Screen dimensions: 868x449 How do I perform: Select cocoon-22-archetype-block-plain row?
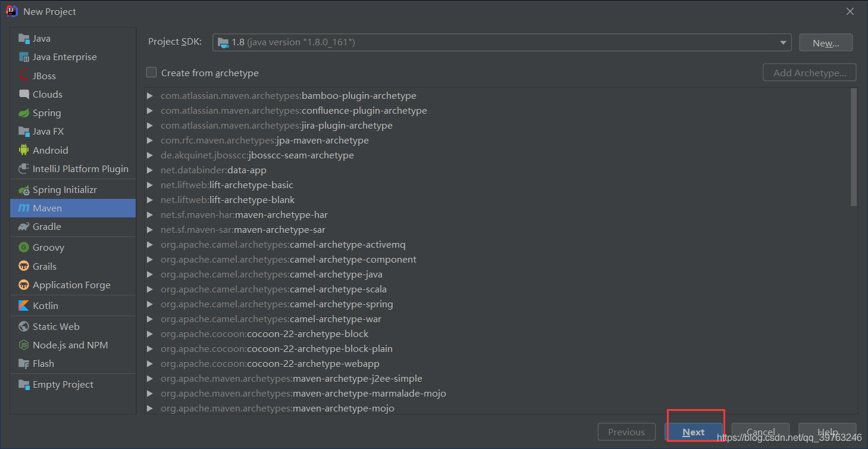point(497,349)
